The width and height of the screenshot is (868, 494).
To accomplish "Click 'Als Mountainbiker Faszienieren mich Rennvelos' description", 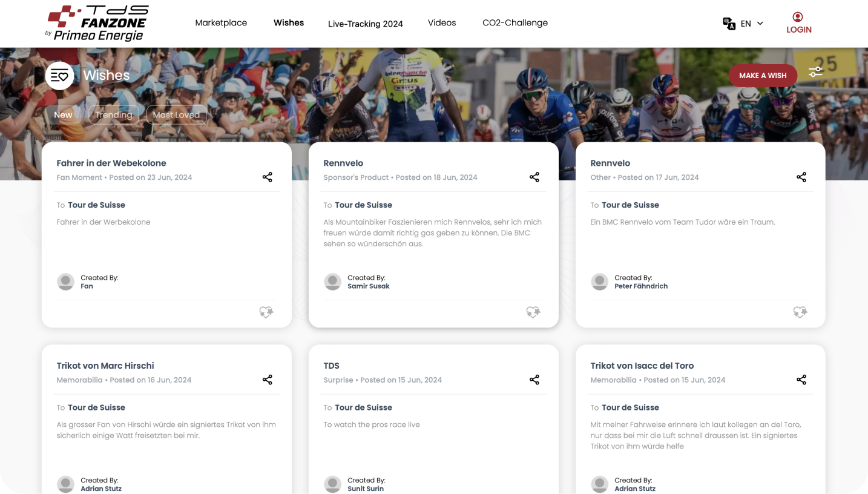I will [x=433, y=233].
